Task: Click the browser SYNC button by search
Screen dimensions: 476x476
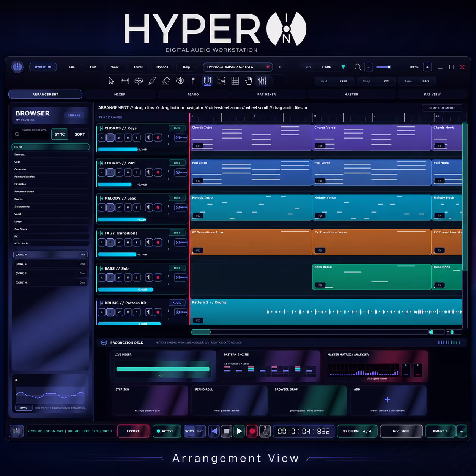Action: pos(60,134)
